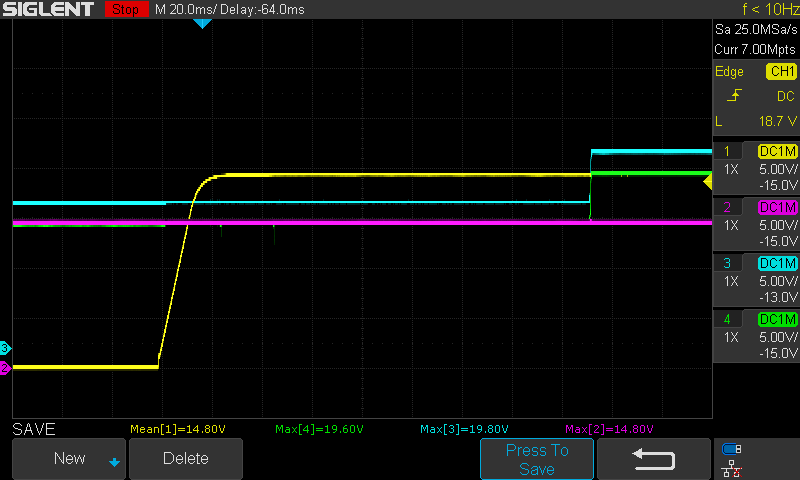Click the Mean[1]=14.80V measurement

(178, 429)
